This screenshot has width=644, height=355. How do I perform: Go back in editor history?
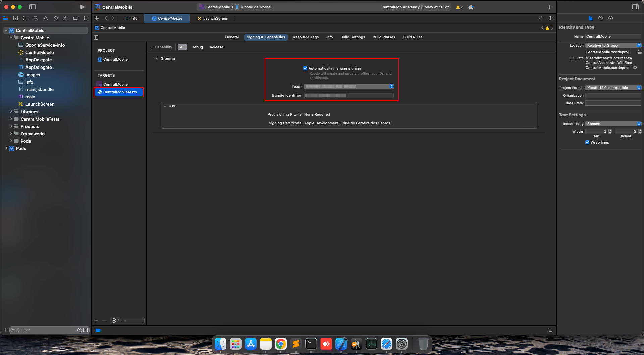click(106, 18)
